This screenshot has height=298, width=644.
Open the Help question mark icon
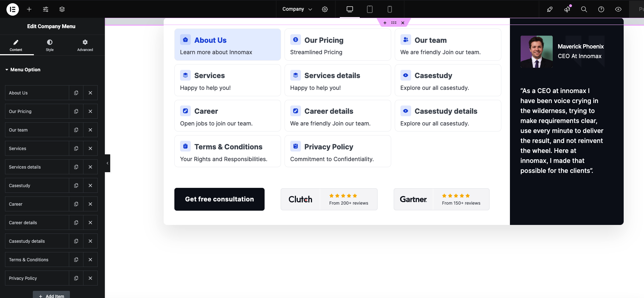tap(601, 9)
